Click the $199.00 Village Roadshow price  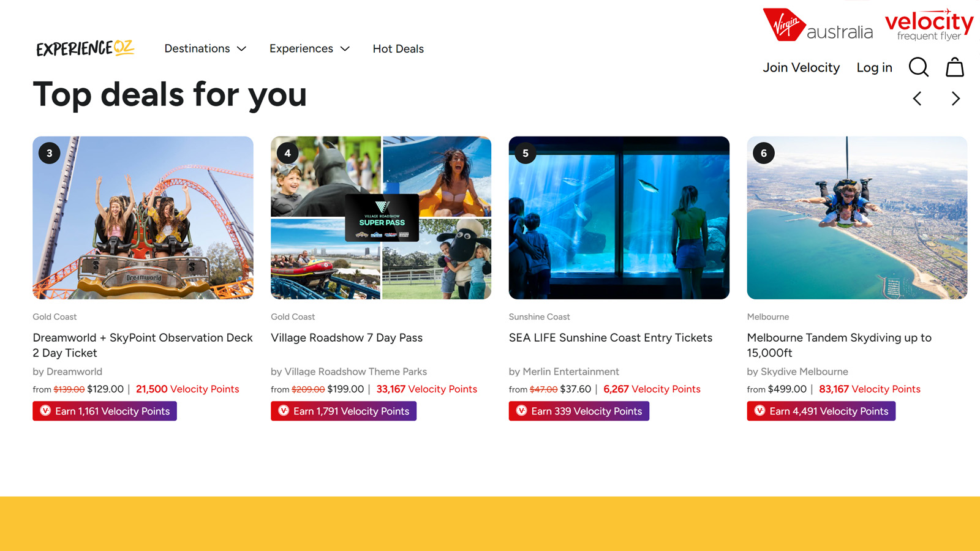pos(345,389)
